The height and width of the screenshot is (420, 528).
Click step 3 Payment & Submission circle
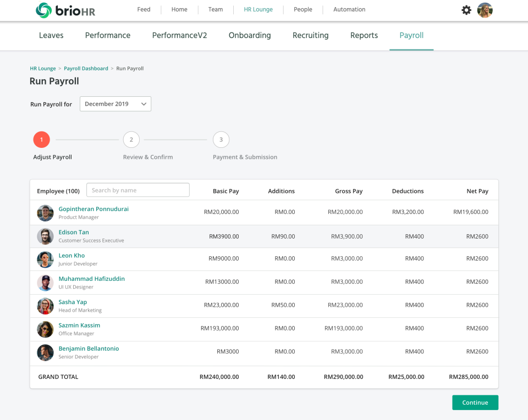(221, 140)
